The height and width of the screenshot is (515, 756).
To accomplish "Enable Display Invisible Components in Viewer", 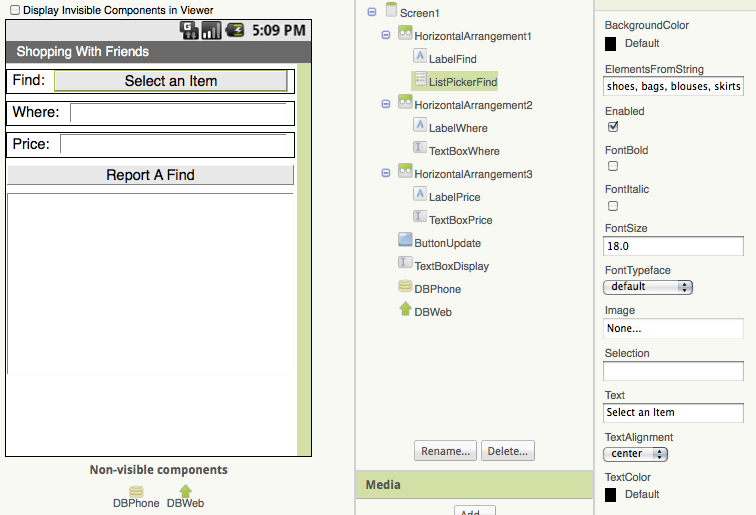I will [15, 10].
